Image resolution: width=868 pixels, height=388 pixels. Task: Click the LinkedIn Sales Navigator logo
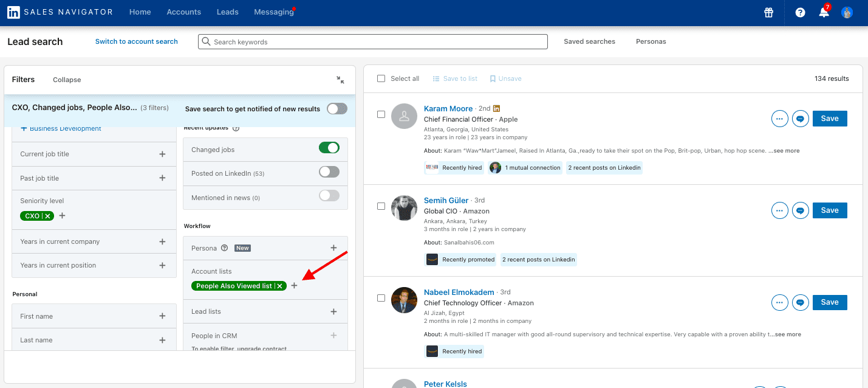(x=60, y=12)
